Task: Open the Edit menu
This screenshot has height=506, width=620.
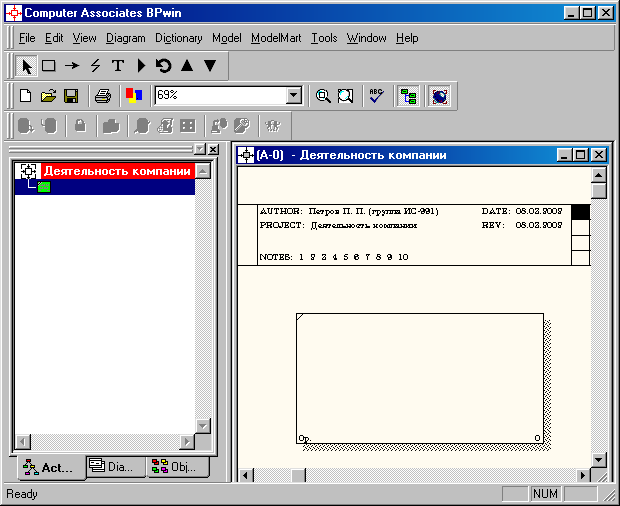Action: tap(54, 38)
